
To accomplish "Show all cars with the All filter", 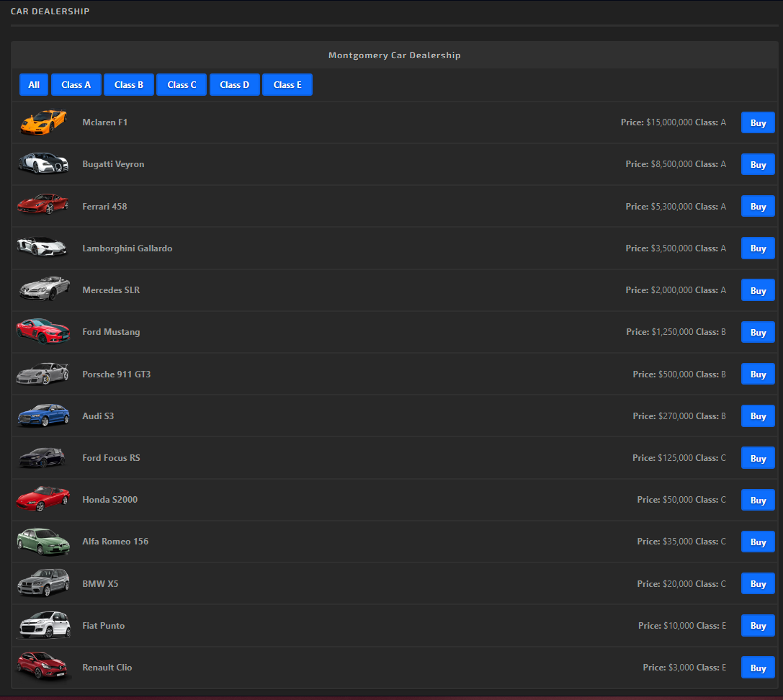I will click(34, 84).
